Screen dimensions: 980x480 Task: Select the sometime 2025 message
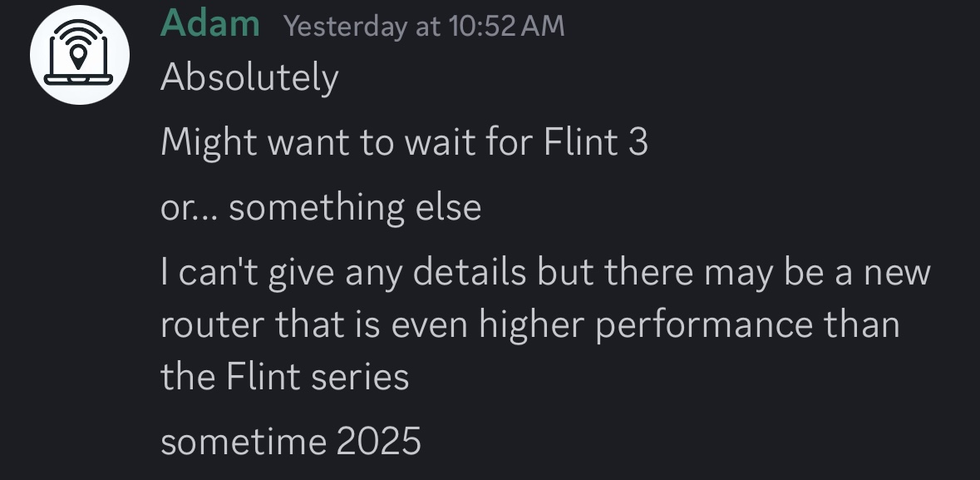(291, 441)
